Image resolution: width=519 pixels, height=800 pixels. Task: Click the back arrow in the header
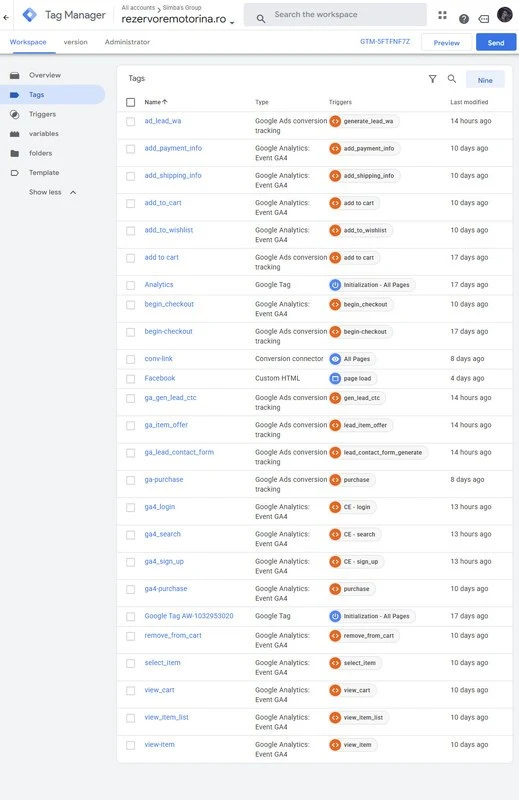point(6,17)
